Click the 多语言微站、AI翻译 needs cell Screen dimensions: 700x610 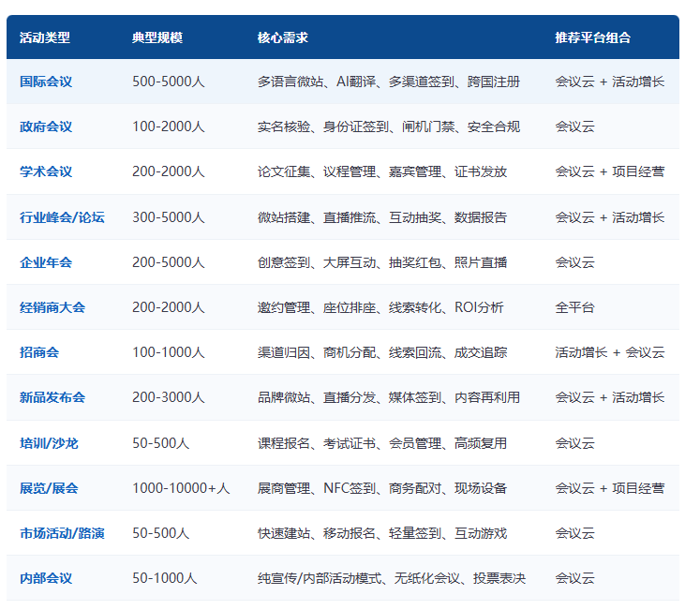click(388, 82)
